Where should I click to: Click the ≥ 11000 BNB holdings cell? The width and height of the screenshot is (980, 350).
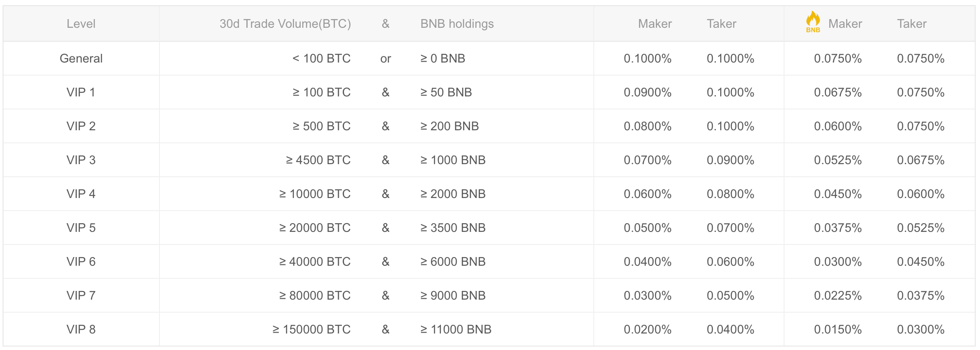[x=456, y=330]
